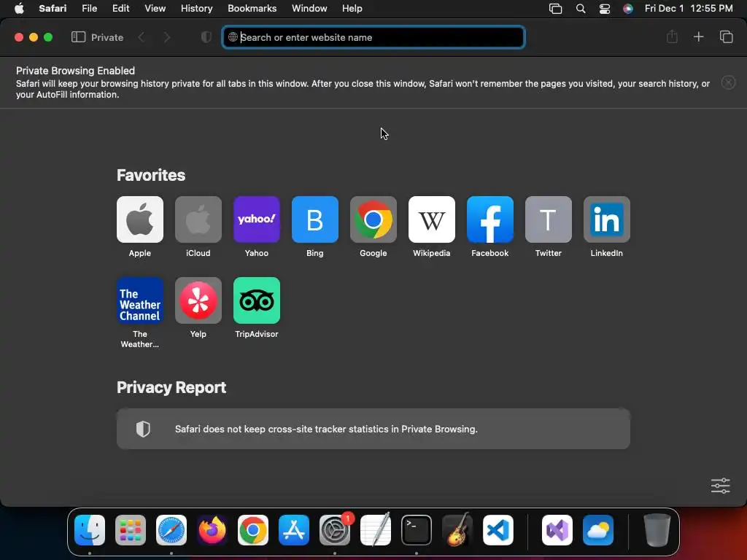The height and width of the screenshot is (560, 747).
Task: Open the TripAdvisor favorite
Action: pos(256,300)
